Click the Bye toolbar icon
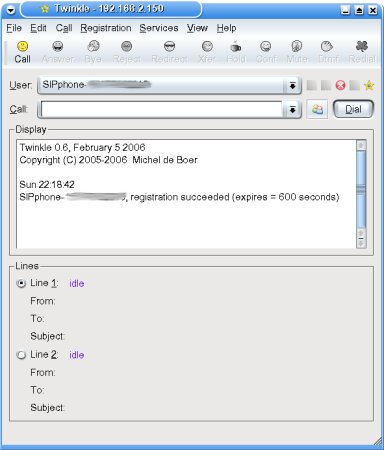The height and width of the screenshot is (450, 384). click(x=93, y=46)
